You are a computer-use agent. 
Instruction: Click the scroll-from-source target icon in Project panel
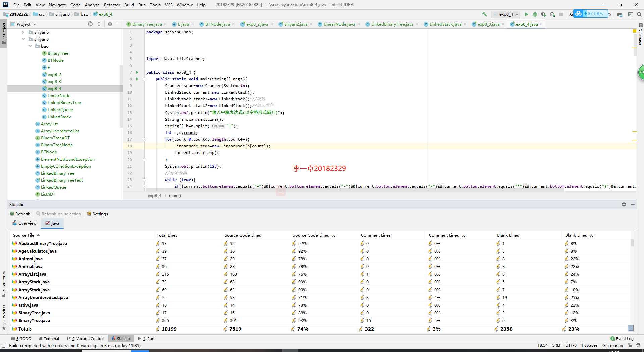pyautogui.click(x=90, y=24)
